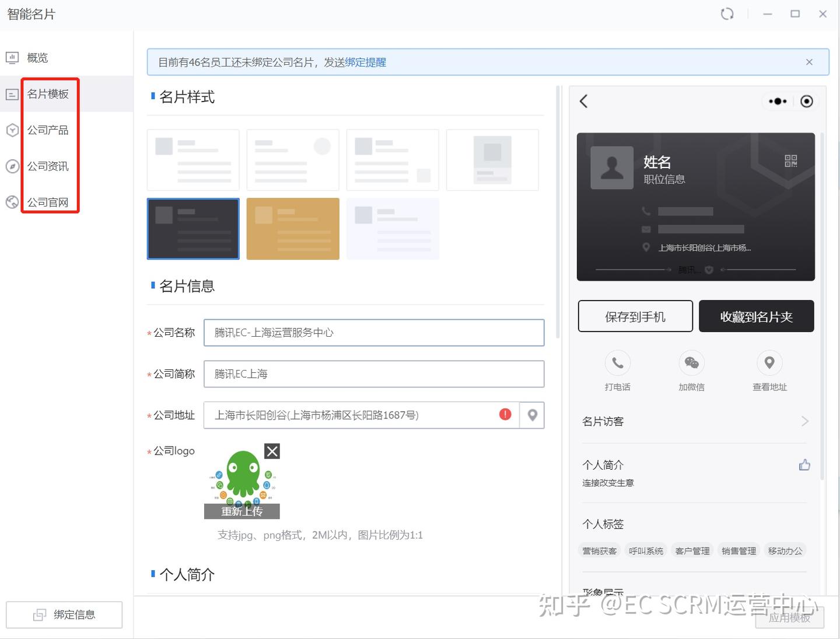Select the 打电话 phone icon in the card preview
The height and width of the screenshot is (639, 840).
[x=617, y=363]
